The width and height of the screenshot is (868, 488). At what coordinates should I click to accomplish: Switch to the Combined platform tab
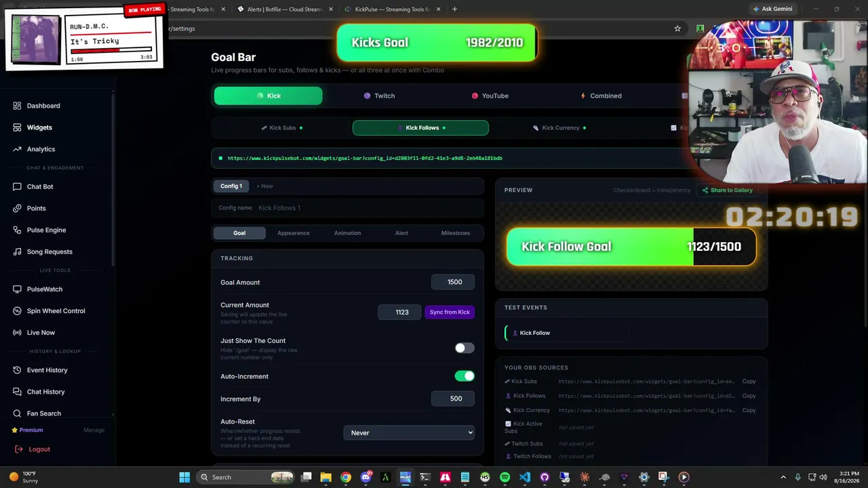tap(600, 96)
